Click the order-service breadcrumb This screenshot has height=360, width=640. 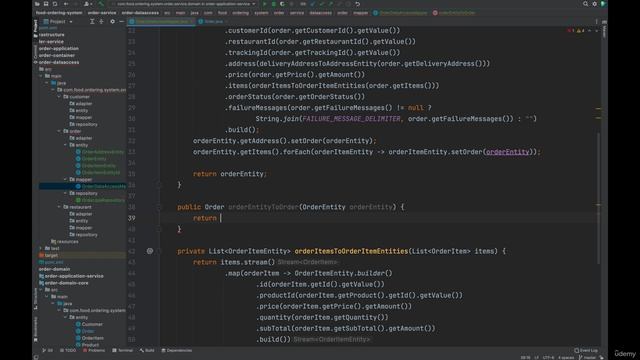(102, 13)
